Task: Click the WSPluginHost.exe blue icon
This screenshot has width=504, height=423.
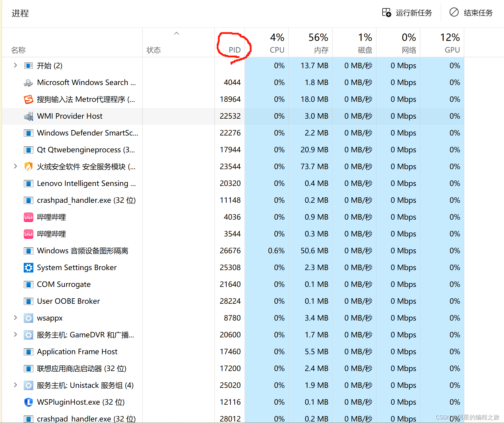Action: click(x=28, y=402)
